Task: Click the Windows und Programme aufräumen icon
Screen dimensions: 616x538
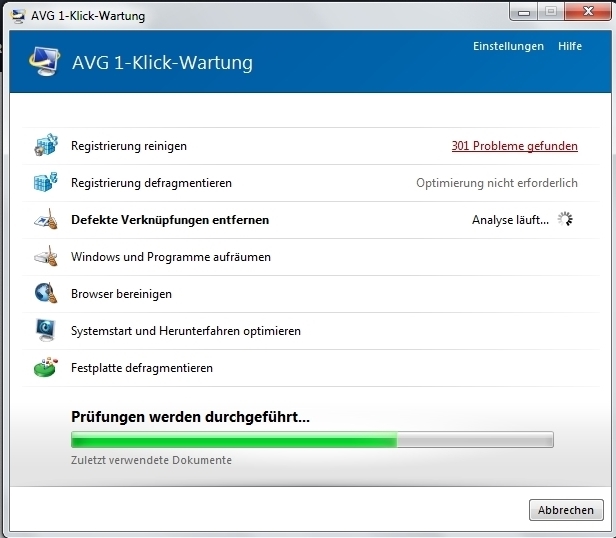Action: pyautogui.click(x=46, y=256)
